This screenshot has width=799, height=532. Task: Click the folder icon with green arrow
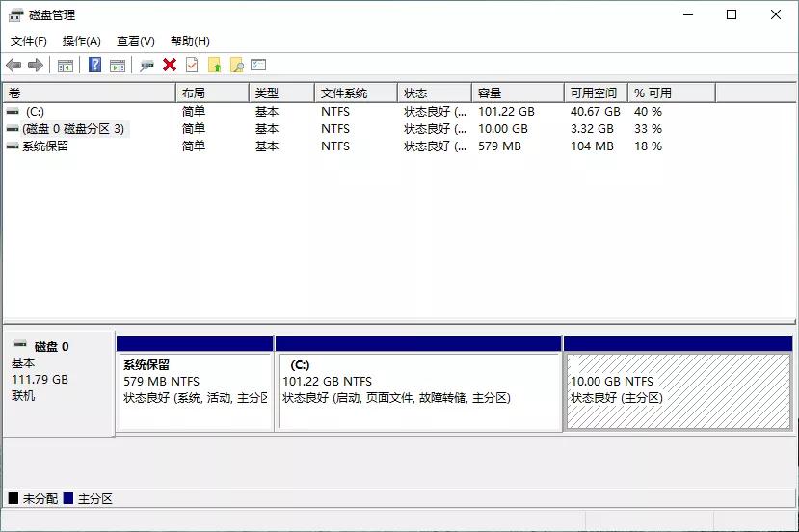(215, 65)
